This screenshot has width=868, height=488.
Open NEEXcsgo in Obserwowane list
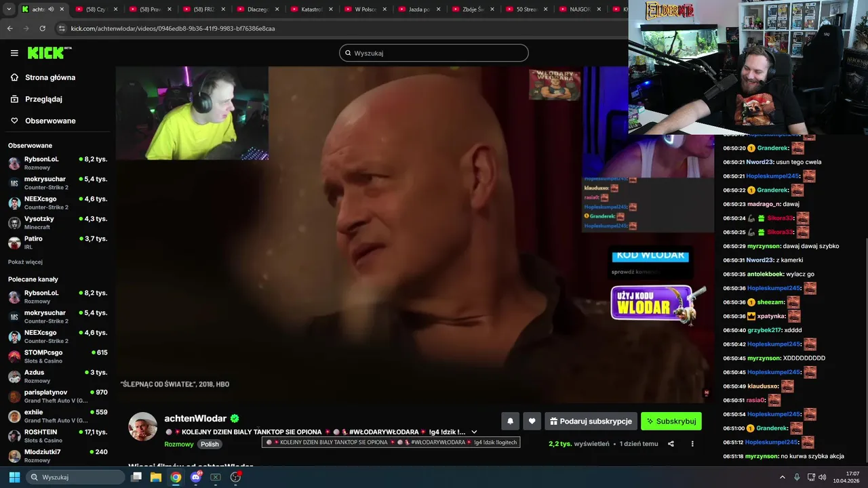58,203
